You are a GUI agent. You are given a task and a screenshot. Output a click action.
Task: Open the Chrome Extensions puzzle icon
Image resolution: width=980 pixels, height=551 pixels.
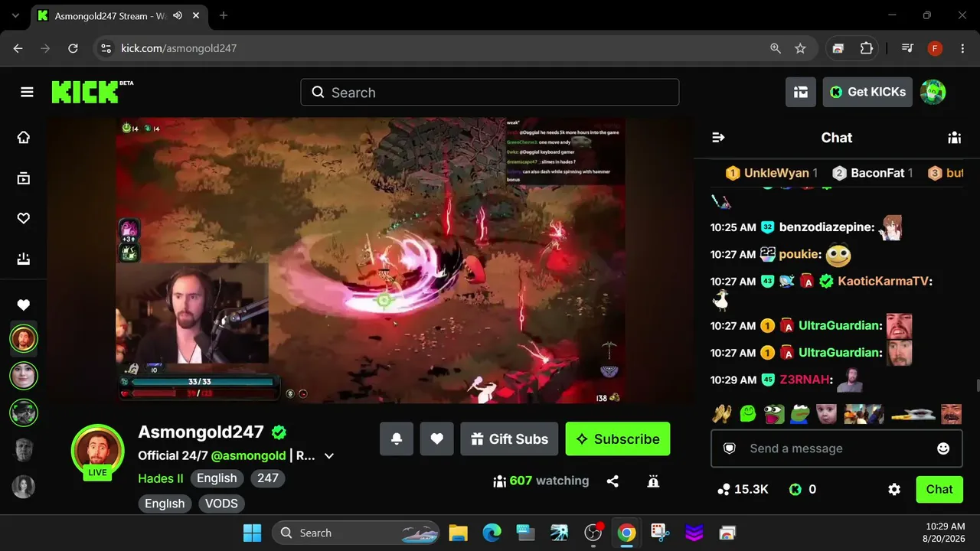pos(867,48)
